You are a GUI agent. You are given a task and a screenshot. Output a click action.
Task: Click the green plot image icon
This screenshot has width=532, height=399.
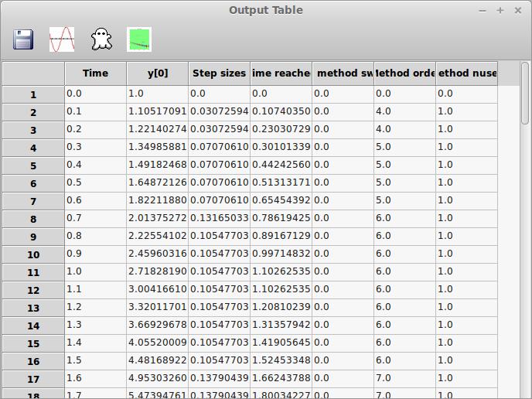pyautogui.click(x=139, y=39)
